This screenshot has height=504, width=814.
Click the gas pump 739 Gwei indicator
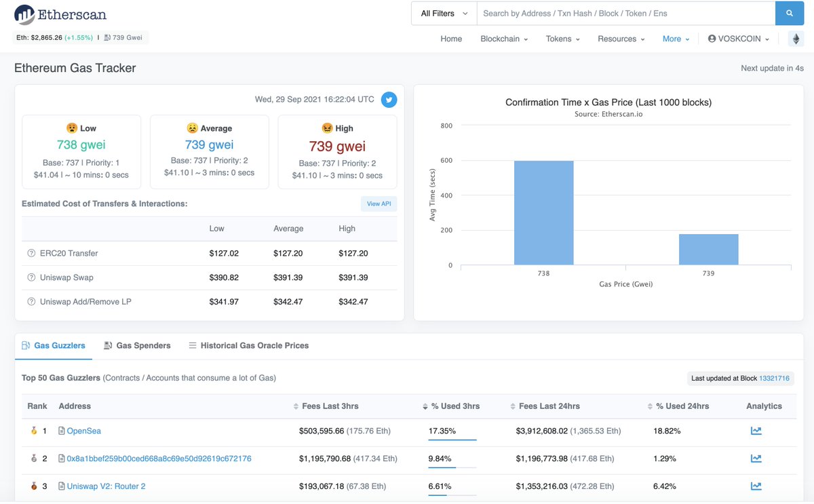(123, 37)
